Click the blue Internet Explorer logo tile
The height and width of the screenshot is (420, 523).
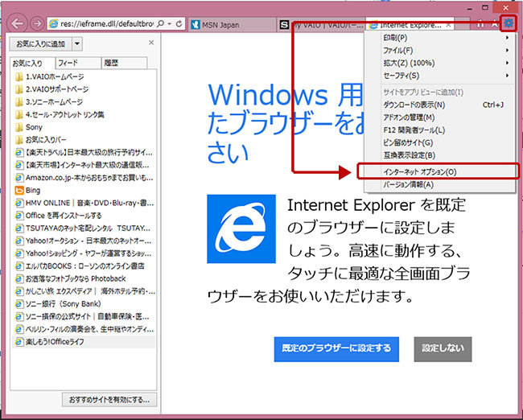point(241,229)
